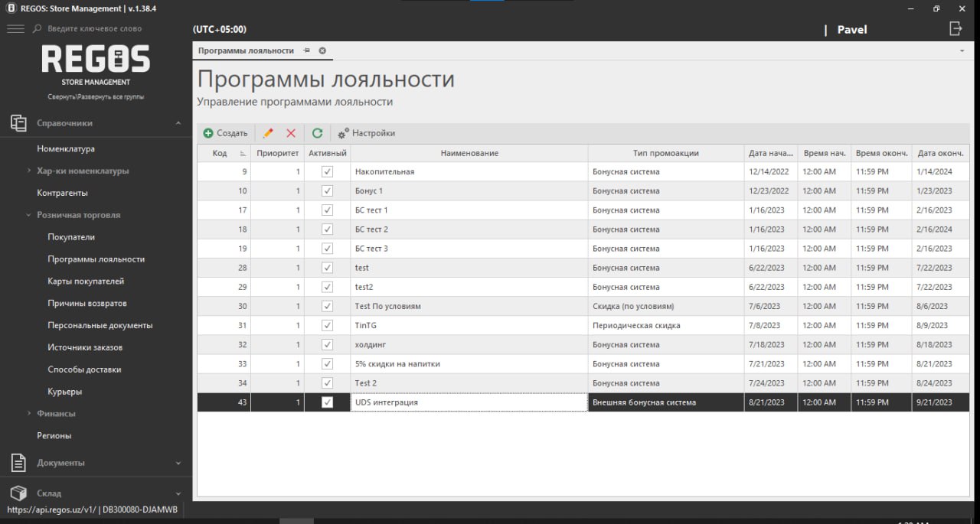This screenshot has width=980, height=524.
Task: Click the Settings gears icon
Action: tap(343, 133)
